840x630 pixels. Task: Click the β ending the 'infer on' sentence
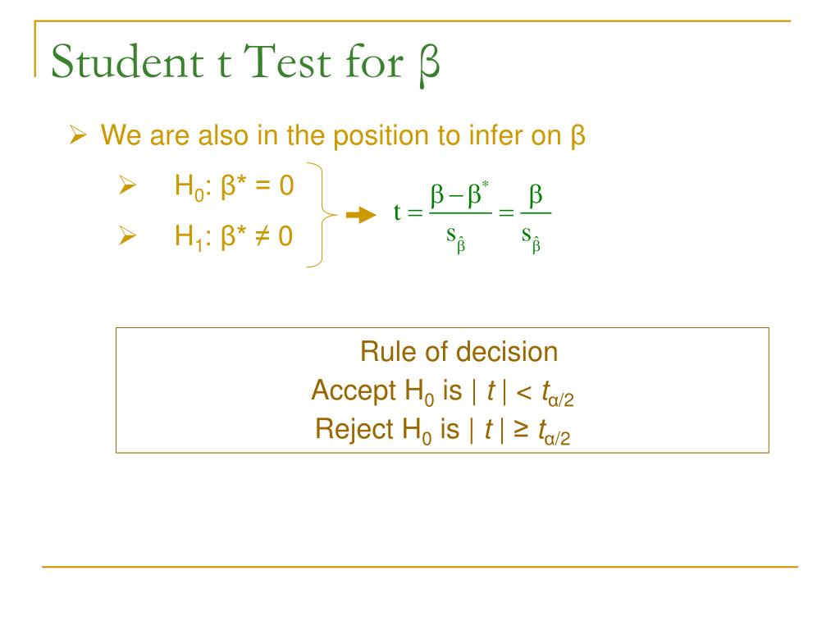[578, 135]
